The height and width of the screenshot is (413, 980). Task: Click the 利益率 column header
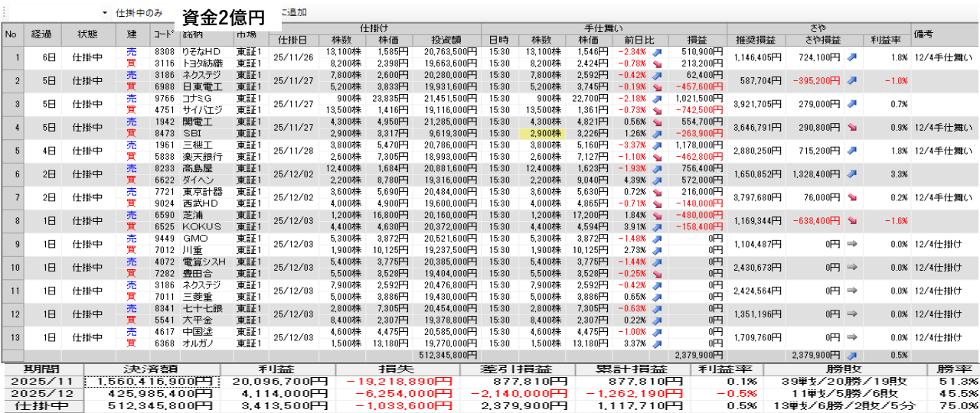pyautogui.click(x=885, y=40)
